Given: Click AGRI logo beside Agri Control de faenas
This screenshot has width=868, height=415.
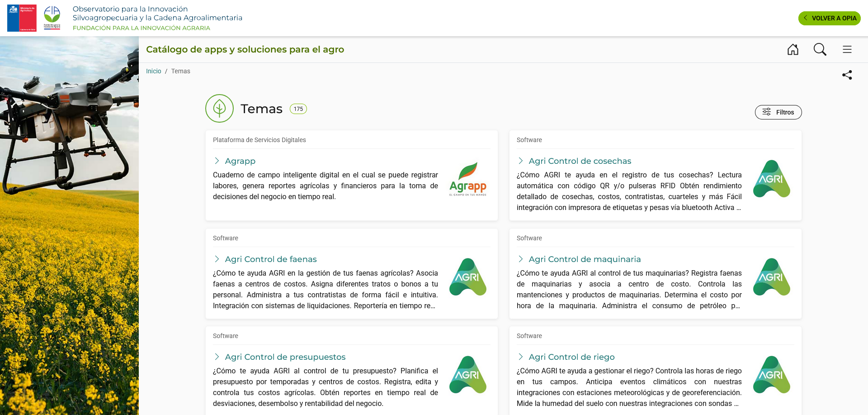Looking at the screenshot, I should [468, 277].
